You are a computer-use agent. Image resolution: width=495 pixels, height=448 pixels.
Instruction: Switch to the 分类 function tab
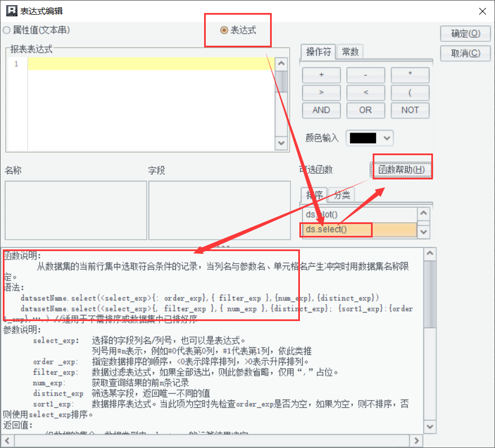pyautogui.click(x=342, y=195)
